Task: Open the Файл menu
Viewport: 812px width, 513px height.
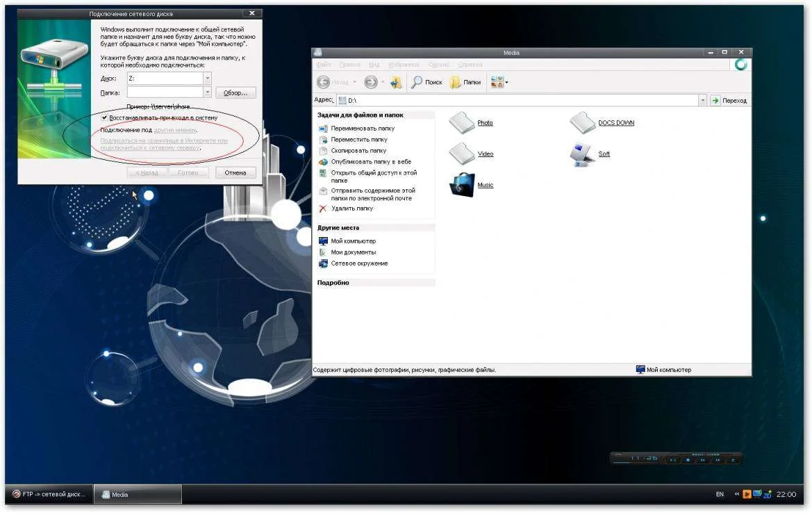Action: point(324,65)
